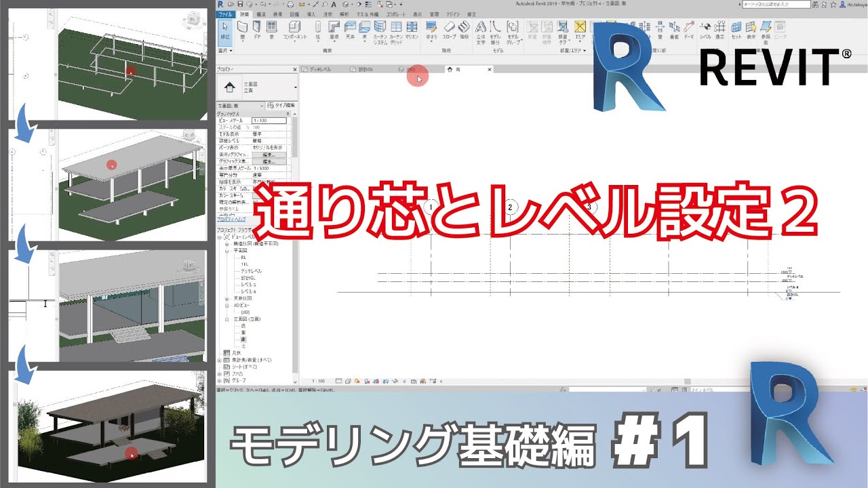Click the 1:100 scale in view control bar
The image size is (868, 488).
click(x=318, y=382)
